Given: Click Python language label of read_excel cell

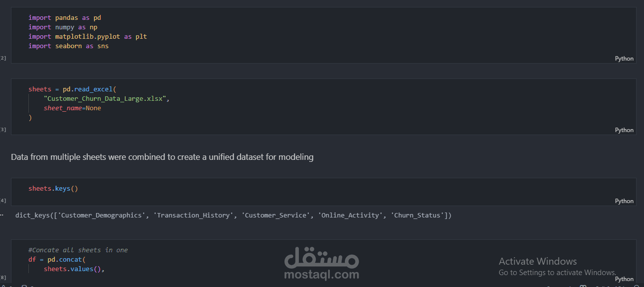Looking at the screenshot, I should tap(624, 130).
